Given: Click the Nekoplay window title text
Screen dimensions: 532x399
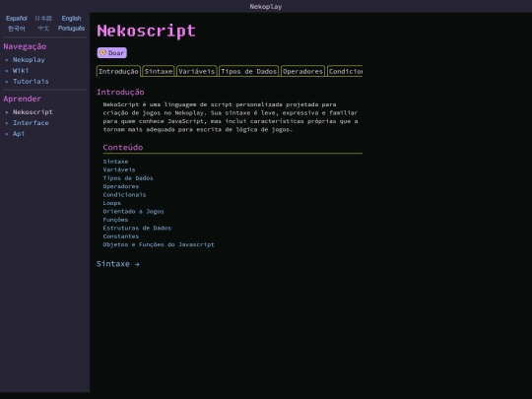Looking at the screenshot, I should [266, 7].
